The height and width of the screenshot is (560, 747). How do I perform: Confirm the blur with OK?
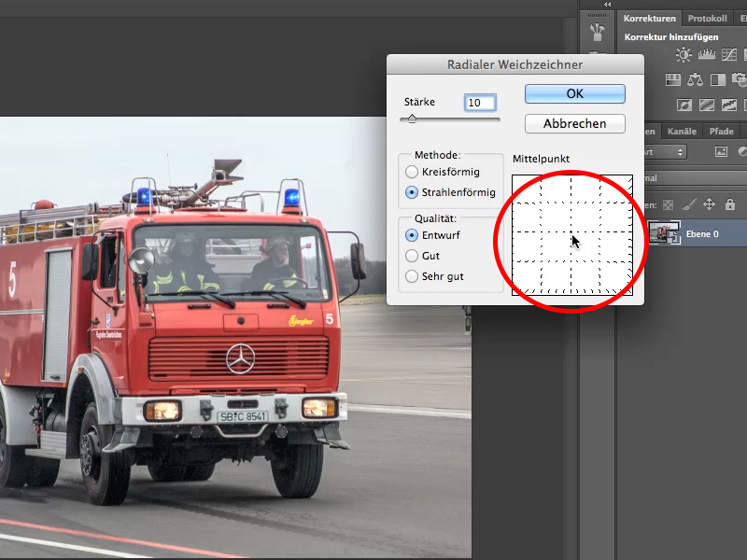(x=575, y=94)
